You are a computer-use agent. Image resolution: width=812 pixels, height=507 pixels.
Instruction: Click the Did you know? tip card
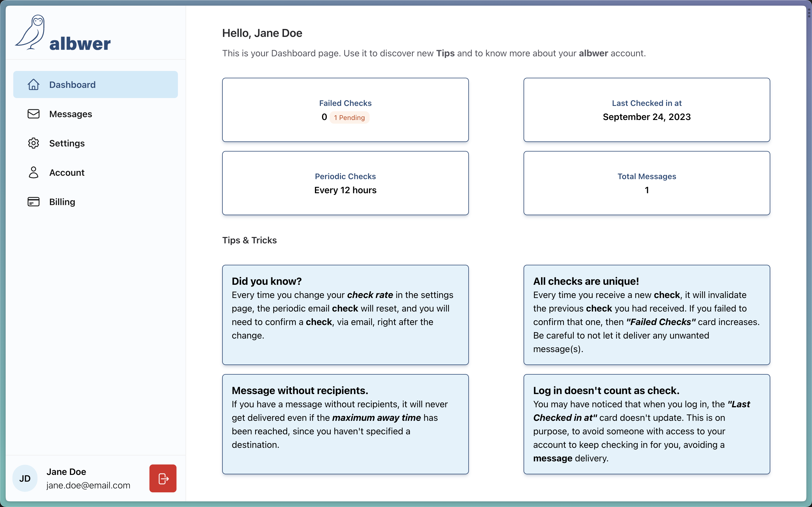pos(345,315)
